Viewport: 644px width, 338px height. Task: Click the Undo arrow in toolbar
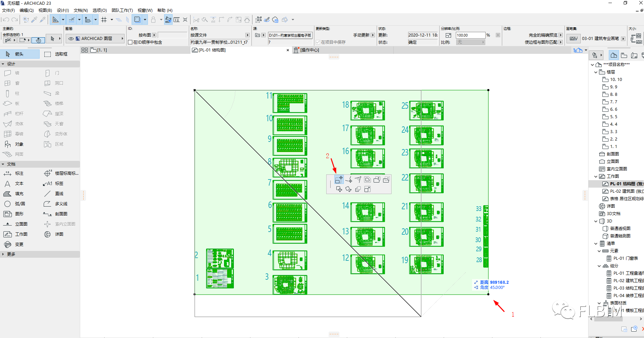coord(6,20)
